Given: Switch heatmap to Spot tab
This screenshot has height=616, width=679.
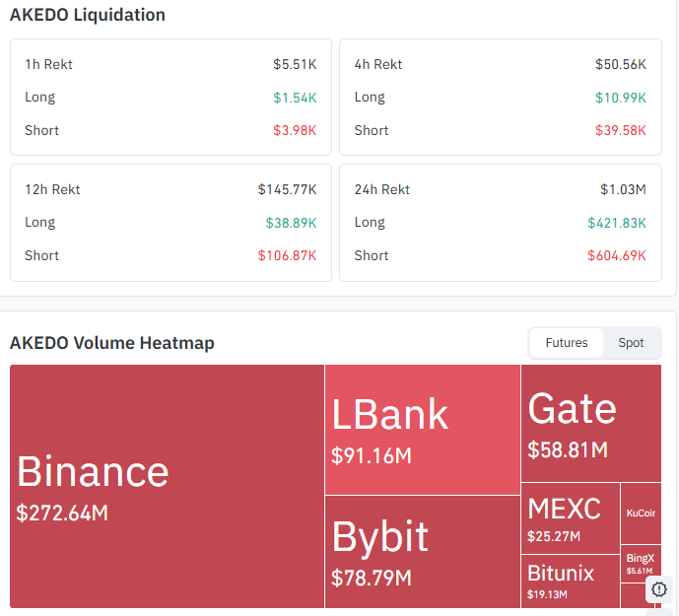Looking at the screenshot, I should [631, 343].
